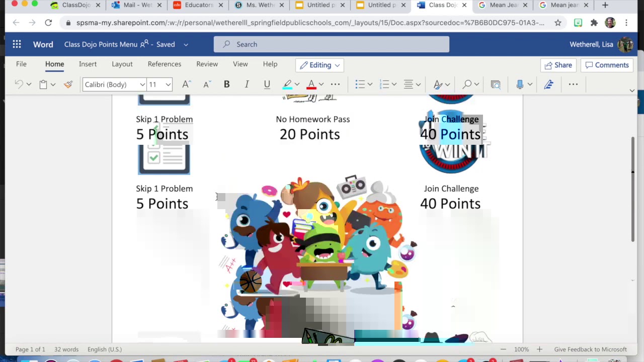Expand the Numbering library arrow
Screen dimensions: 644x362
click(x=394, y=84)
